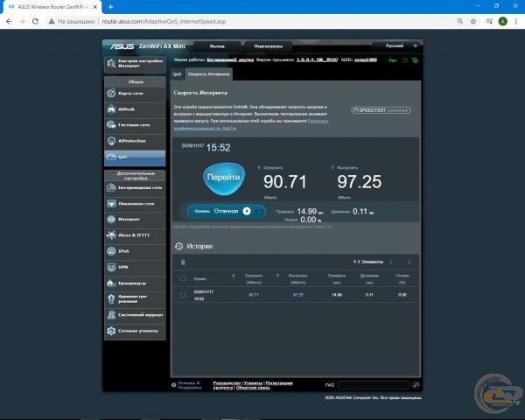
Task: Bookmark this page with star icon
Action: click(x=473, y=21)
